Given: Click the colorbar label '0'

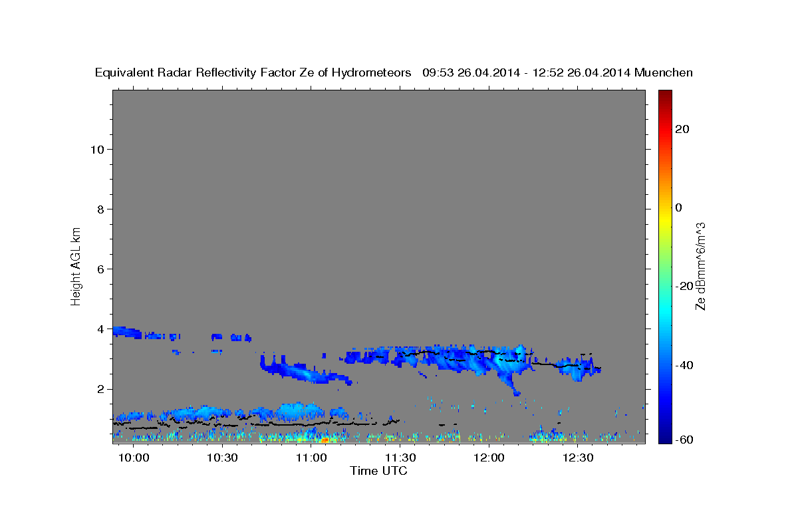Looking at the screenshot, I should (679, 207).
